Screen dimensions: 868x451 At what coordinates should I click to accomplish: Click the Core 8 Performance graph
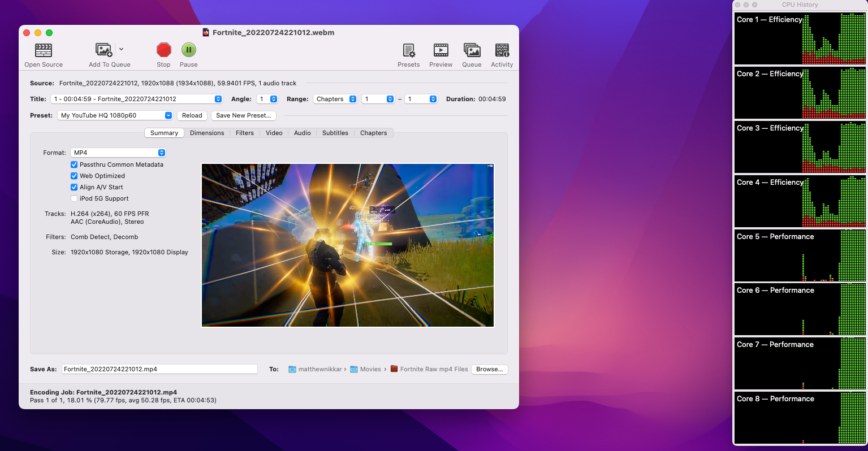pyautogui.click(x=800, y=418)
